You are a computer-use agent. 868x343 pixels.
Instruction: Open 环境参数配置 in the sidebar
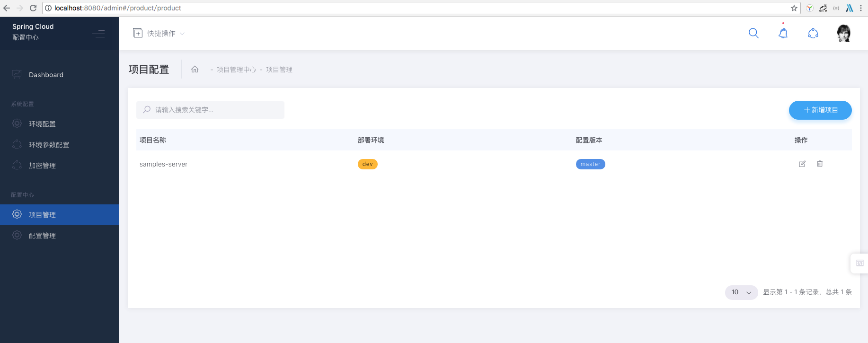(59, 145)
